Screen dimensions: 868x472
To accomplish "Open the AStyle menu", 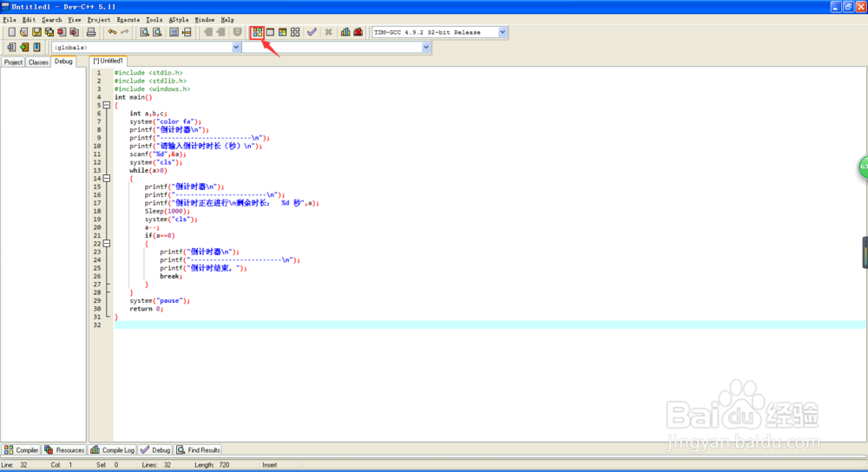I will (x=179, y=19).
